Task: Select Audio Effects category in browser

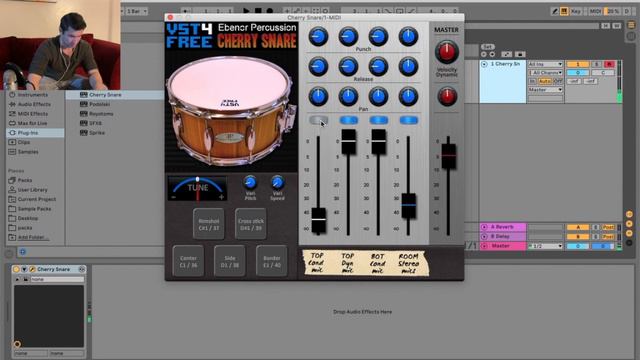Action: pyautogui.click(x=35, y=104)
